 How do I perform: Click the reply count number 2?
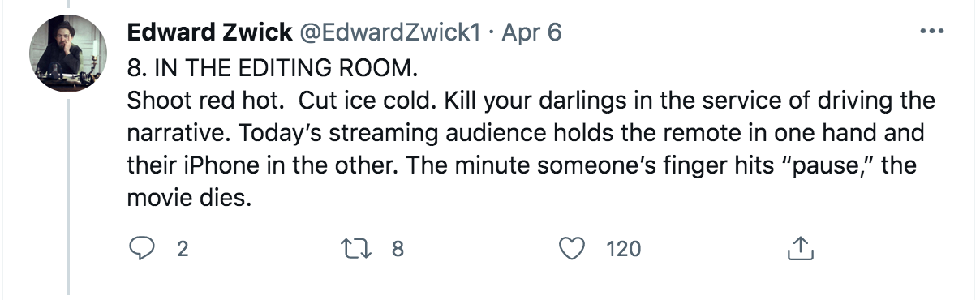point(182,249)
